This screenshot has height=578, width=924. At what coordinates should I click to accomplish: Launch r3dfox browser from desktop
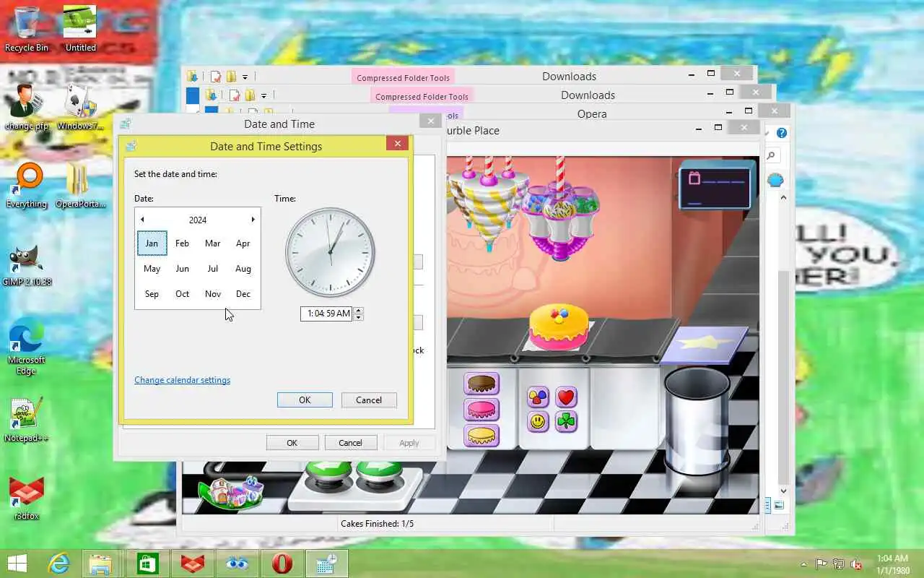(x=27, y=499)
